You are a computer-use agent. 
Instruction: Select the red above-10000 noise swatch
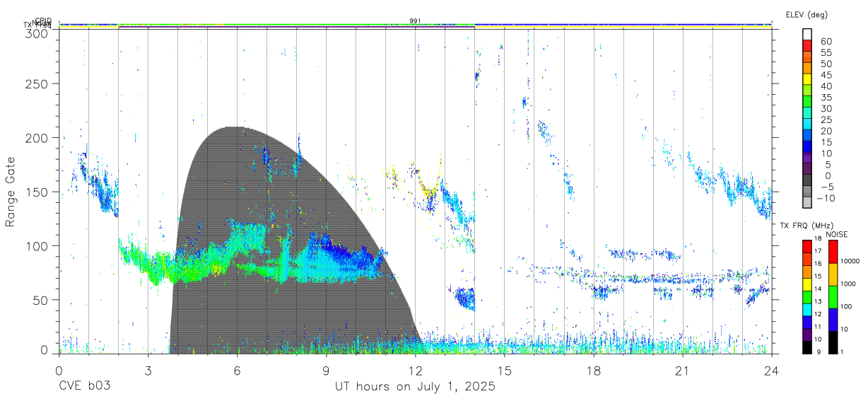pos(833,252)
